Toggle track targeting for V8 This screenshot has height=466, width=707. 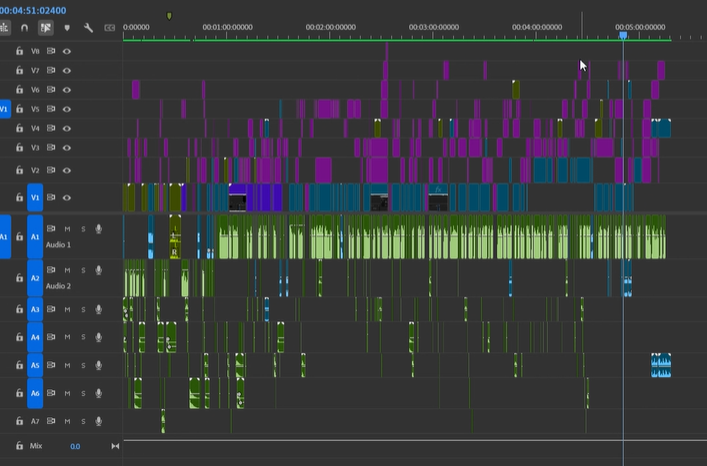point(35,51)
